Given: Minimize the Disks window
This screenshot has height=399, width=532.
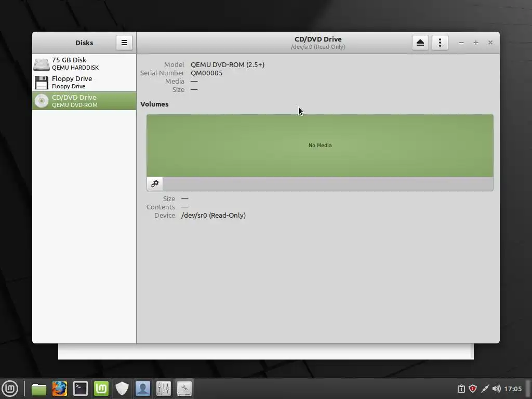Looking at the screenshot, I should click(x=461, y=43).
